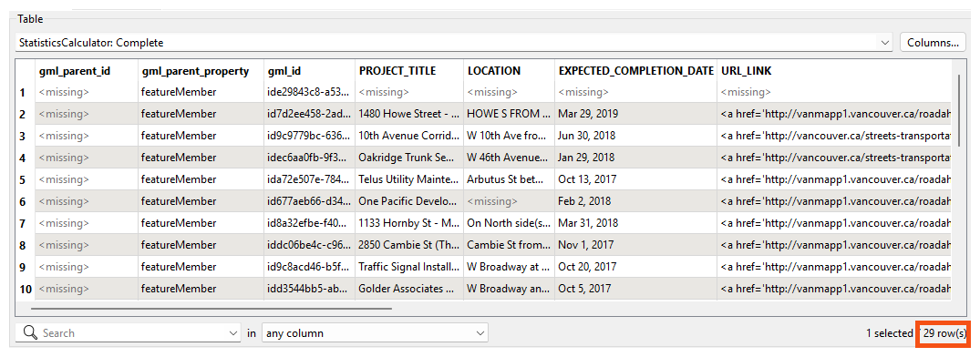Click the 'Telus Utility Mainte...' cell
The image size is (980, 357).
409,179
